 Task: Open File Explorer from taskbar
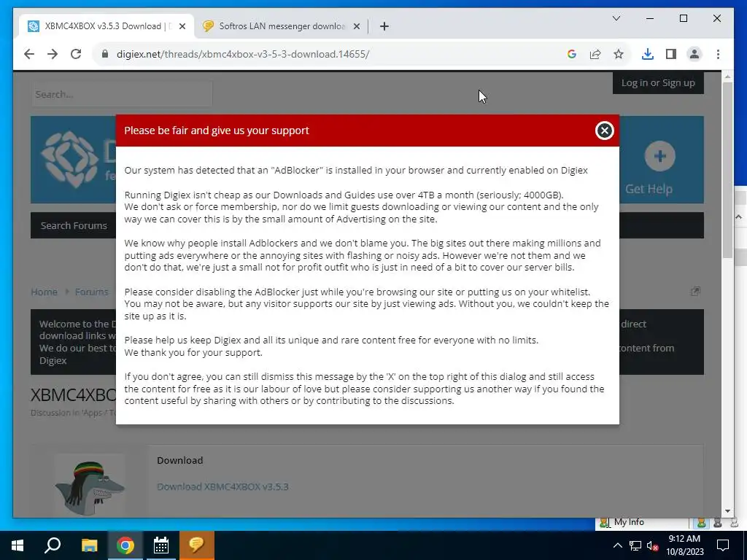(89, 545)
